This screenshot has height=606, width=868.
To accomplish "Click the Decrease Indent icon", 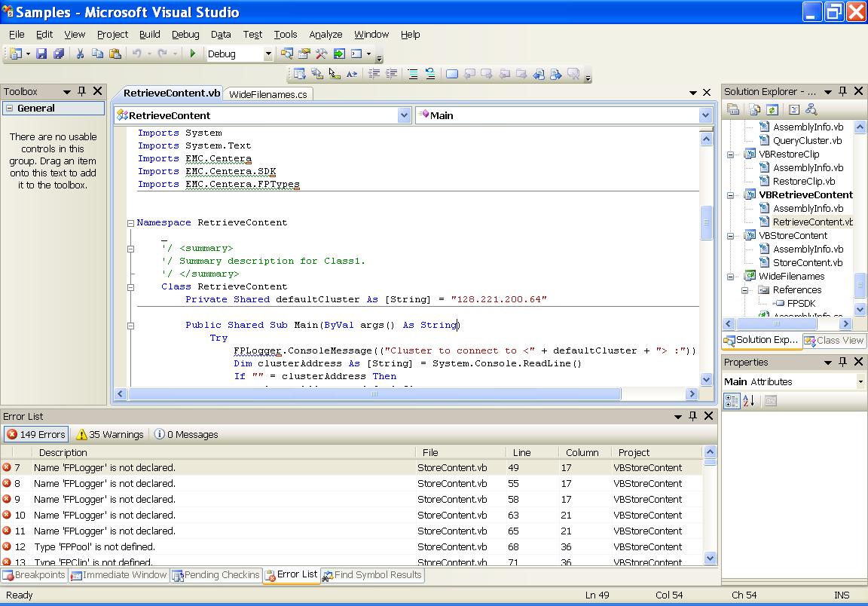I will 374,74.
